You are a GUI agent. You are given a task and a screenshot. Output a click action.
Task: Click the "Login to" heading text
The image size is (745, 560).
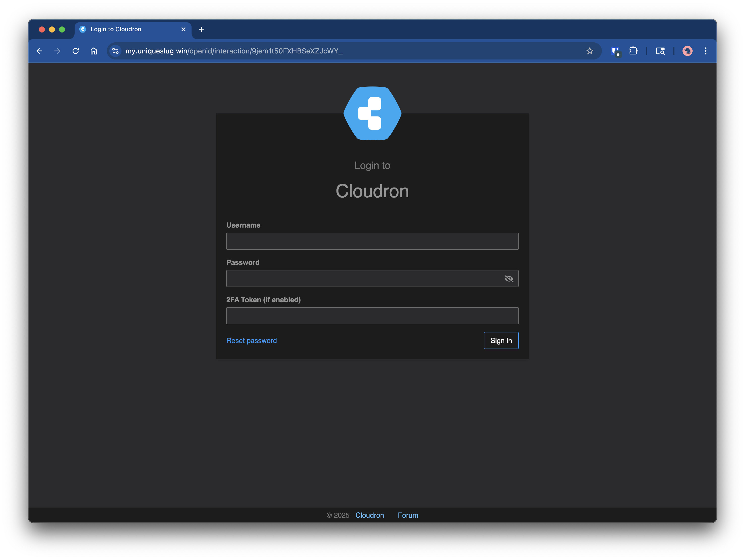click(x=372, y=165)
